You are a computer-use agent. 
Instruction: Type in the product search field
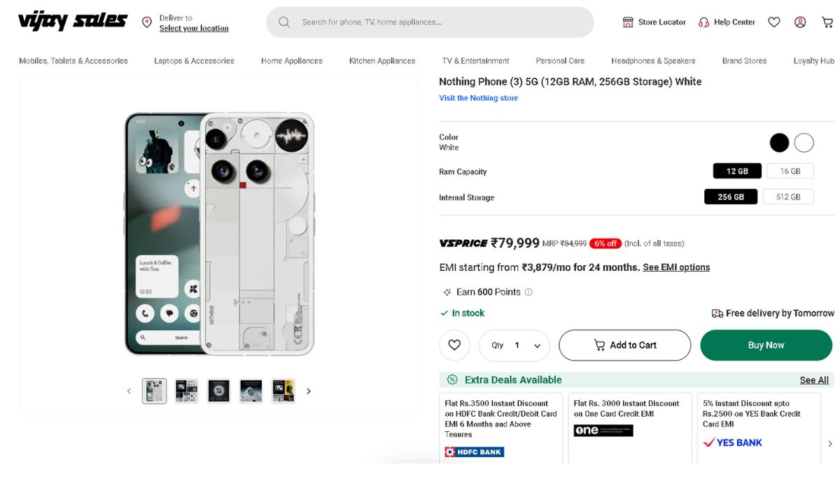pyautogui.click(x=441, y=22)
